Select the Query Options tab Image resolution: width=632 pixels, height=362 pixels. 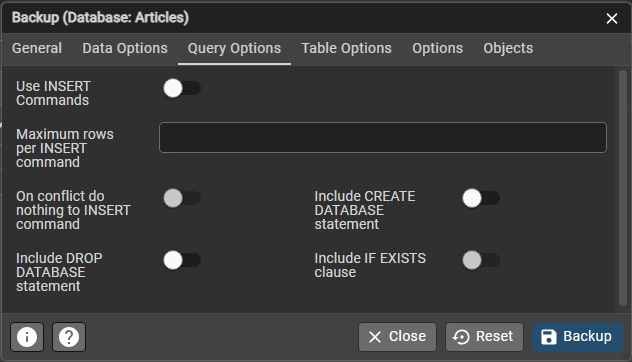pos(234,48)
